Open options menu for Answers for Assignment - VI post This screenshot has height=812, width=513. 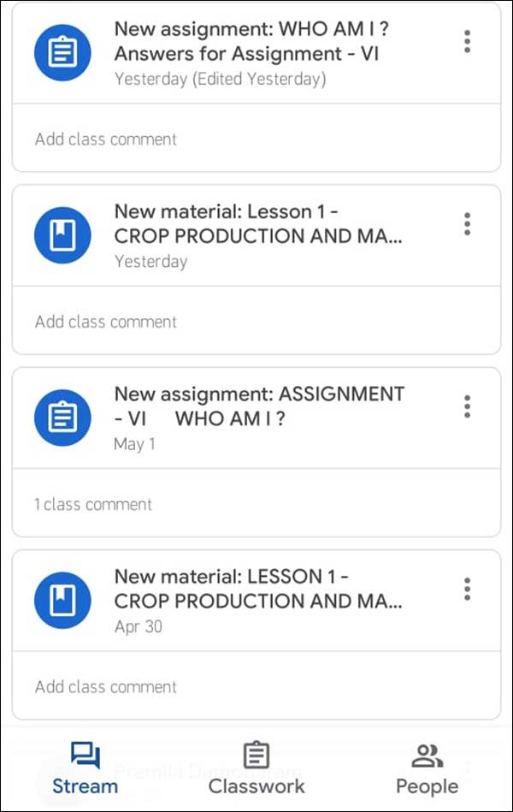pos(467,41)
